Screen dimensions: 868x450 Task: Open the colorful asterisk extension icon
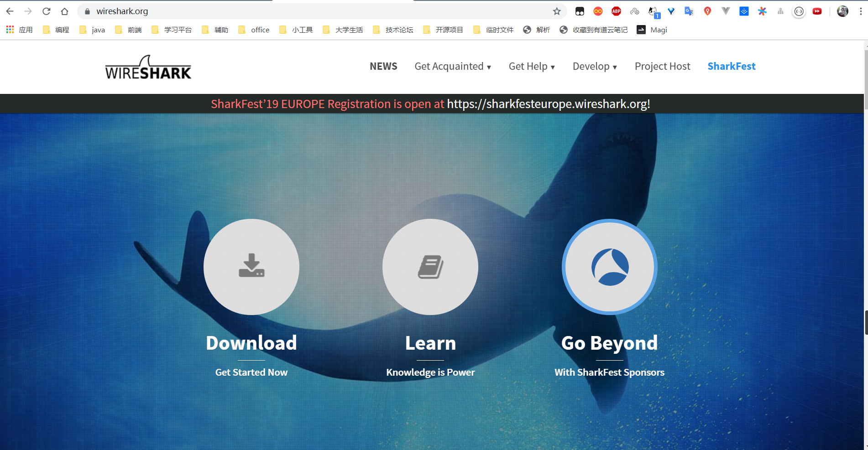(x=762, y=11)
